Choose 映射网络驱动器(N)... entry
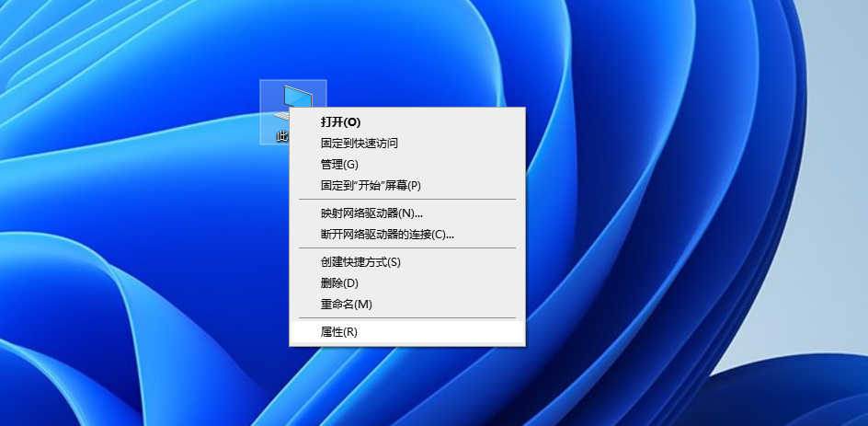The height and width of the screenshot is (426, 868). pos(406,213)
